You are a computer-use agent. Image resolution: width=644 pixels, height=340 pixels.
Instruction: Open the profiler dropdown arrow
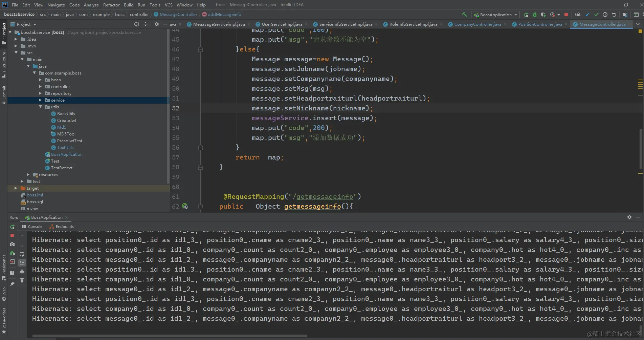(558, 15)
